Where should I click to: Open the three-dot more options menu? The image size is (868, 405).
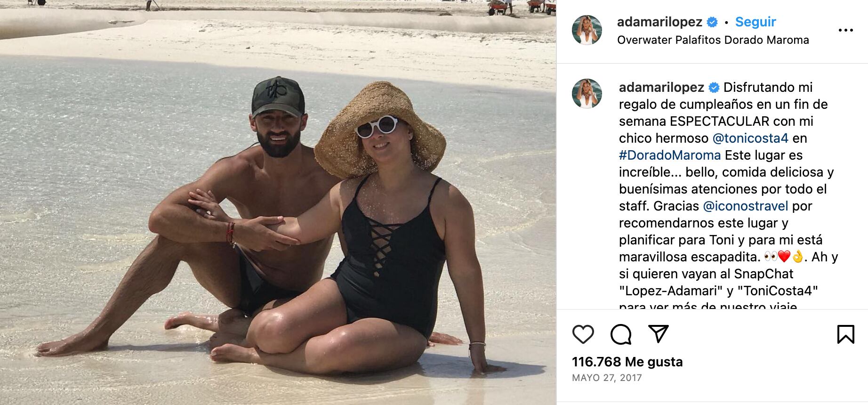845,30
